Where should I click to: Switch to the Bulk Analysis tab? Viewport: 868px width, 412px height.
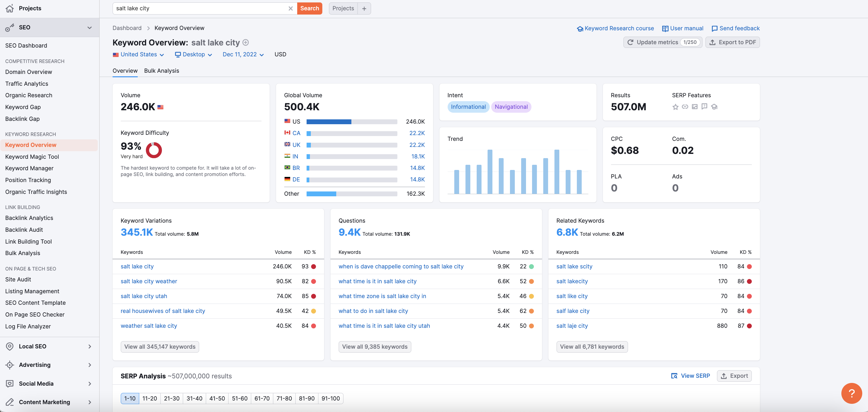tap(161, 70)
